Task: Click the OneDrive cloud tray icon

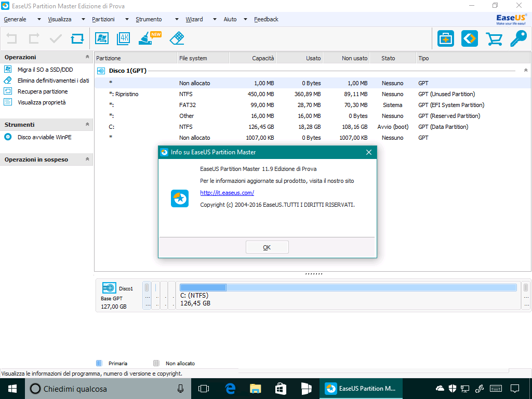Action: click(x=440, y=389)
